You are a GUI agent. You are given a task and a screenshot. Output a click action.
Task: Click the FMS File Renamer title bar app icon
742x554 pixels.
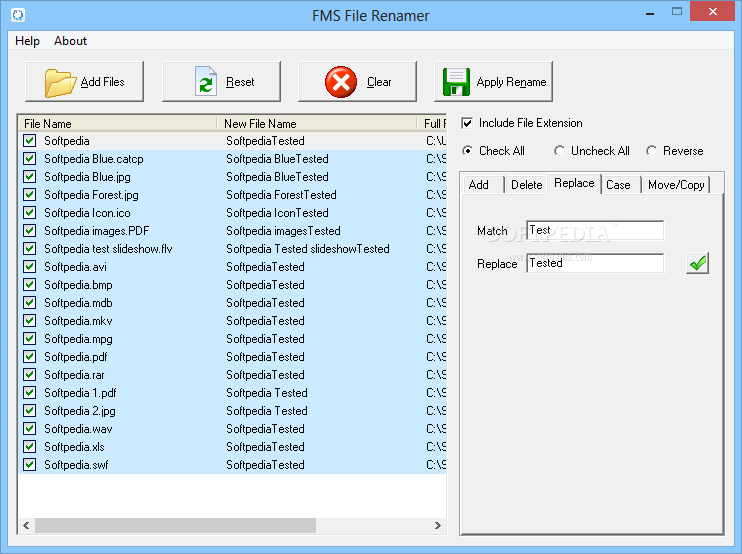(x=18, y=15)
